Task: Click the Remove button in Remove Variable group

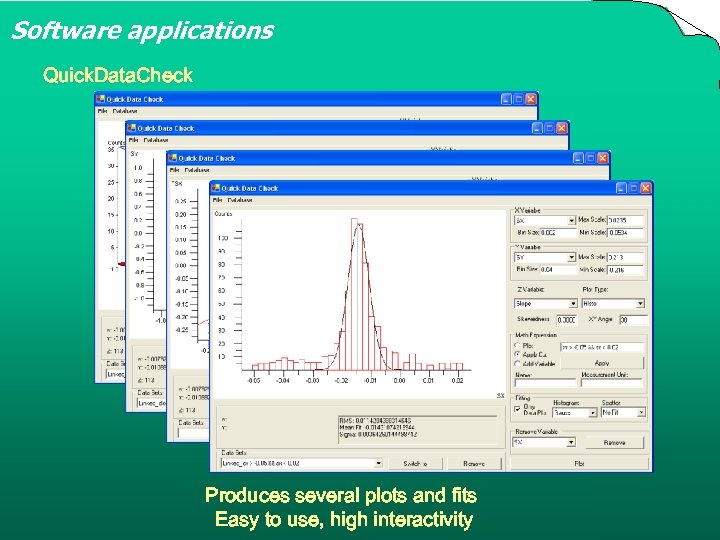Action: (614, 443)
